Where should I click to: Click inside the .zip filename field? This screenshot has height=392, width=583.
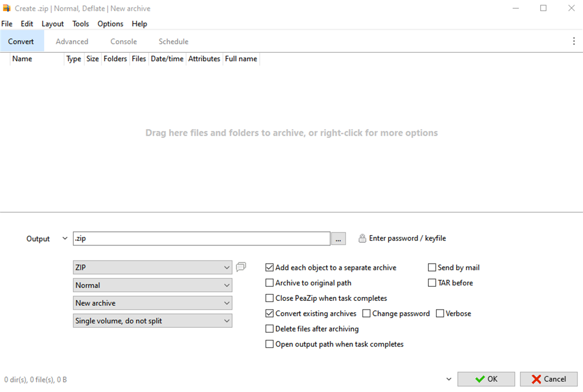(x=199, y=239)
